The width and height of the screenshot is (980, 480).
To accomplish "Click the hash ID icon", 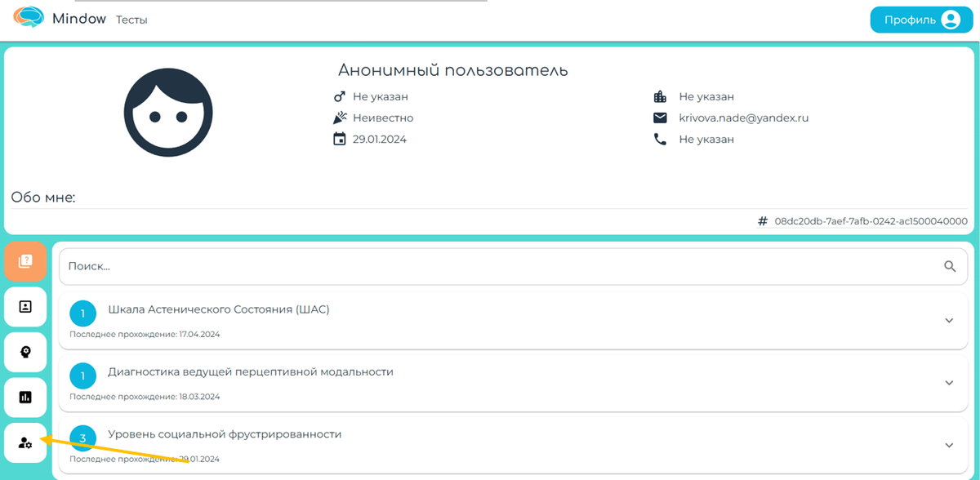I will (763, 221).
